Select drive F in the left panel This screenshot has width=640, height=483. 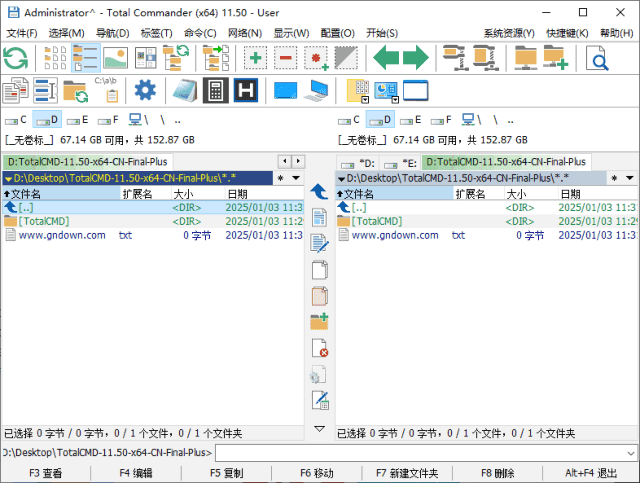coord(106,120)
